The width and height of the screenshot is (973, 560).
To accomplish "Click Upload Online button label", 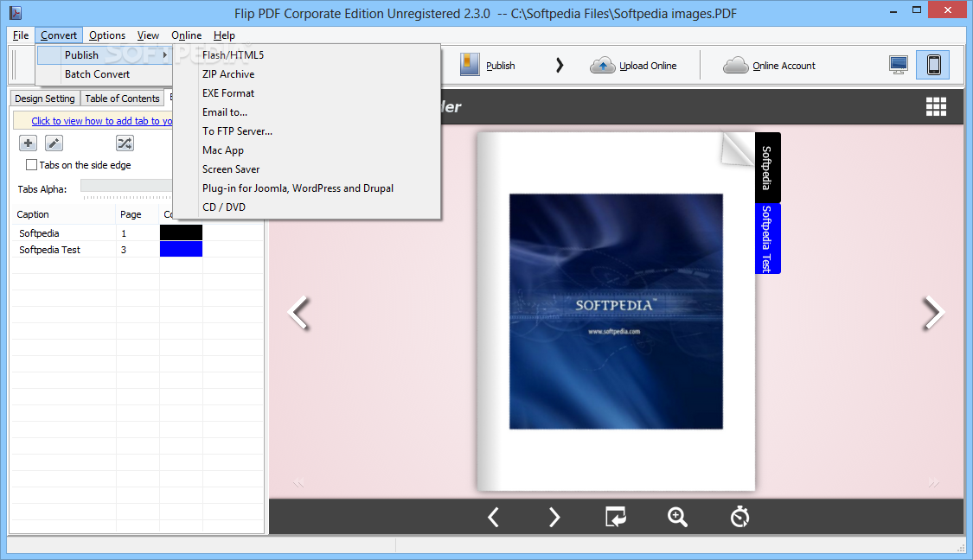I will (648, 66).
